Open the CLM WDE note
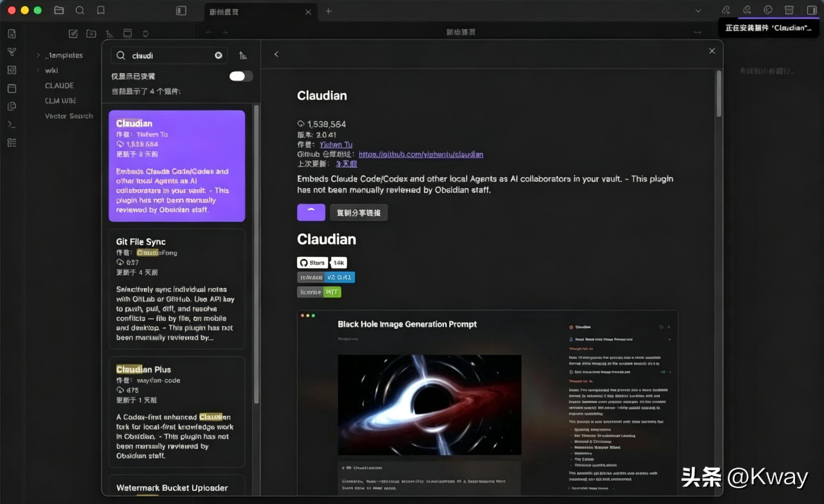 [x=61, y=101]
